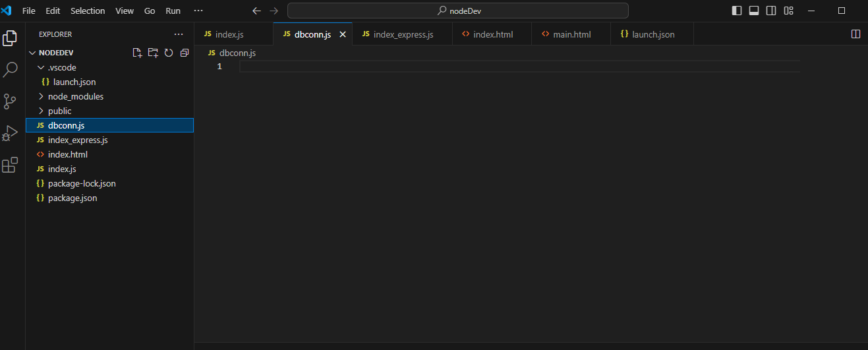Switch to the index_express.js tab
The width and height of the screenshot is (868, 350).
403,34
